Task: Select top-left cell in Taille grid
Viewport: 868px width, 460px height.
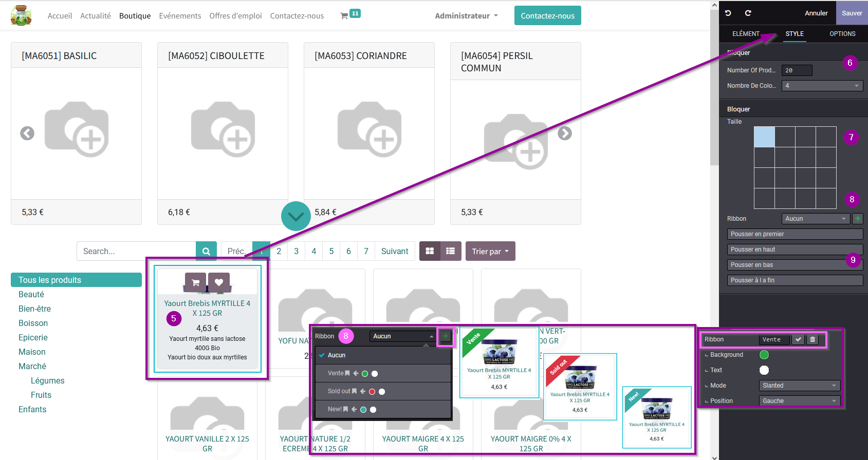Action: (x=764, y=137)
